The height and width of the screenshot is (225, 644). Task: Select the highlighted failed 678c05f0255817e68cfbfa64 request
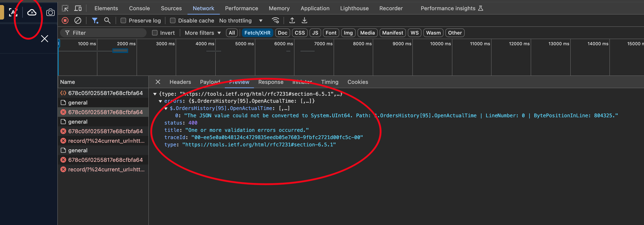coord(103,112)
